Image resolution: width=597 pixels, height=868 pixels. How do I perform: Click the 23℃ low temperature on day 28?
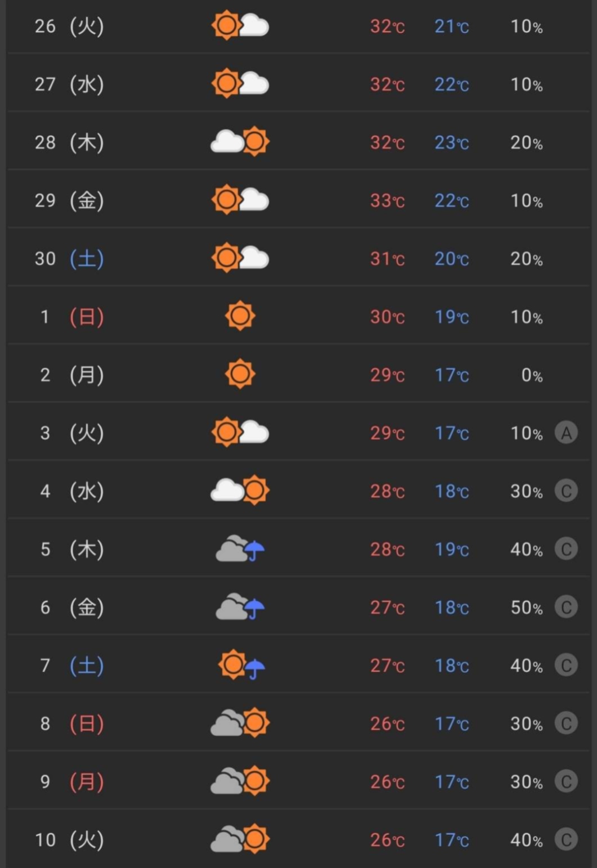point(451,143)
